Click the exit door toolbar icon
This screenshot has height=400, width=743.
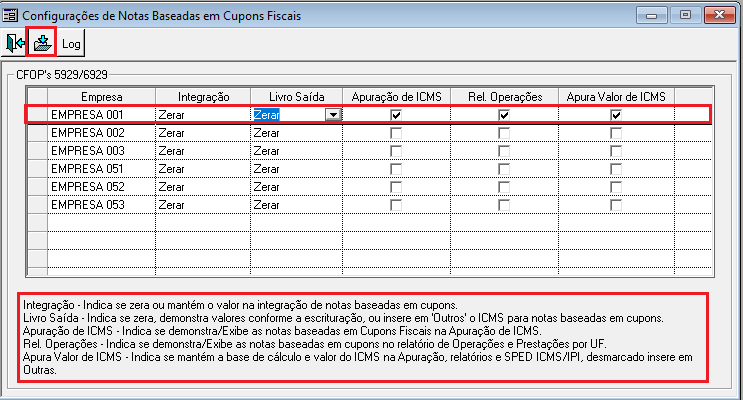click(x=15, y=43)
